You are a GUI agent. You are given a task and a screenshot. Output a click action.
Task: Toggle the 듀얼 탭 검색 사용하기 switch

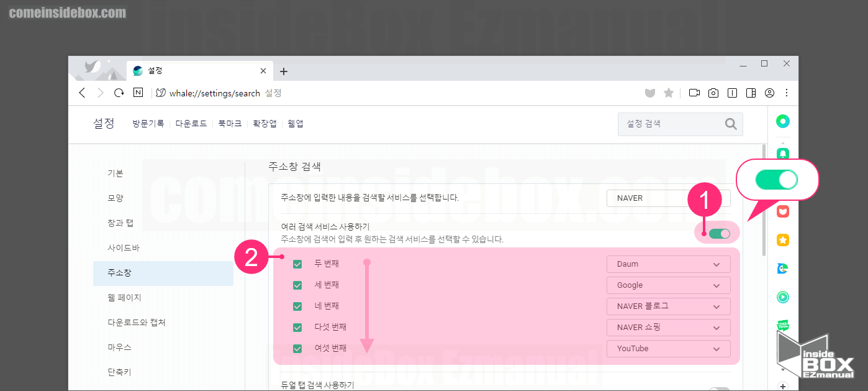click(720, 389)
